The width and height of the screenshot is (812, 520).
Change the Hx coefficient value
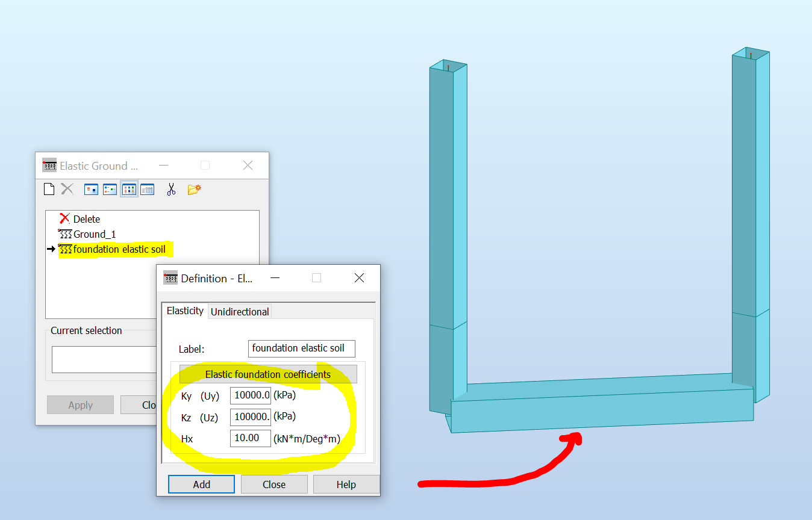[250, 438]
